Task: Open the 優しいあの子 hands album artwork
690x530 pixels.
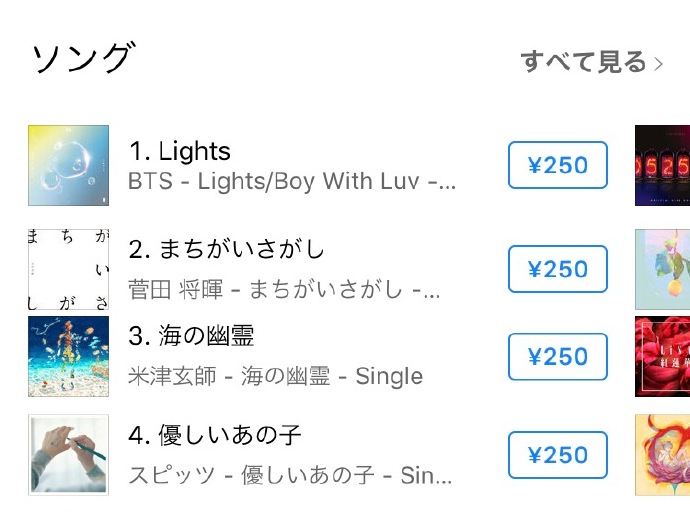Action: click(68, 455)
